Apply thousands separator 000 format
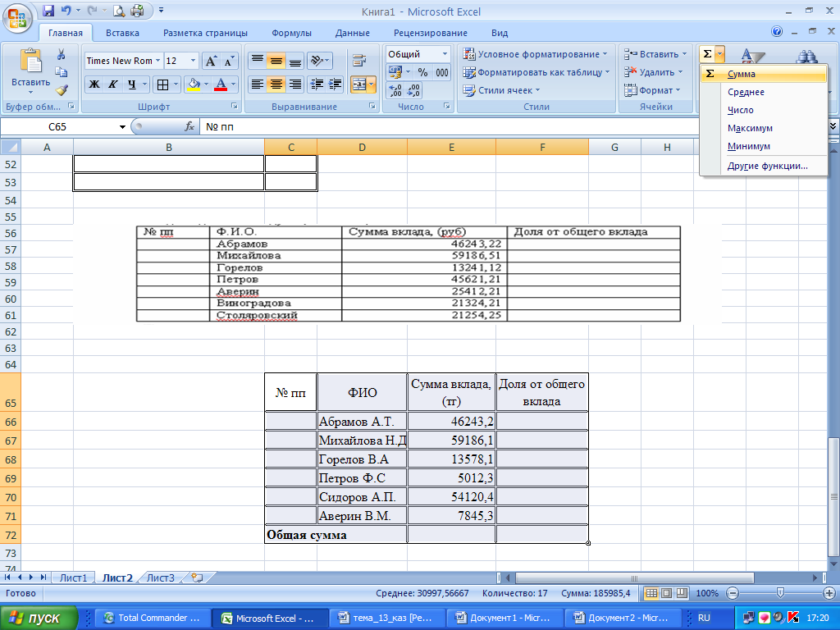This screenshot has height=630, width=840. (x=442, y=72)
